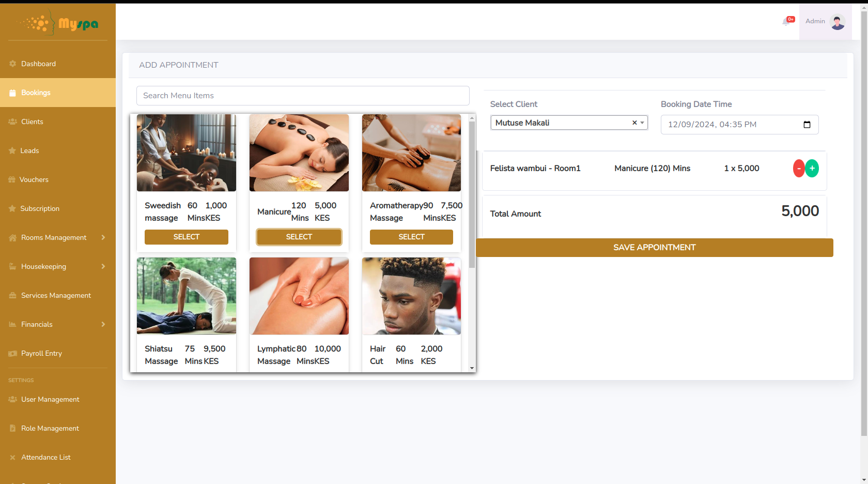The image size is (868, 484).
Task: Open the calendar picker icon
Action: [807, 125]
